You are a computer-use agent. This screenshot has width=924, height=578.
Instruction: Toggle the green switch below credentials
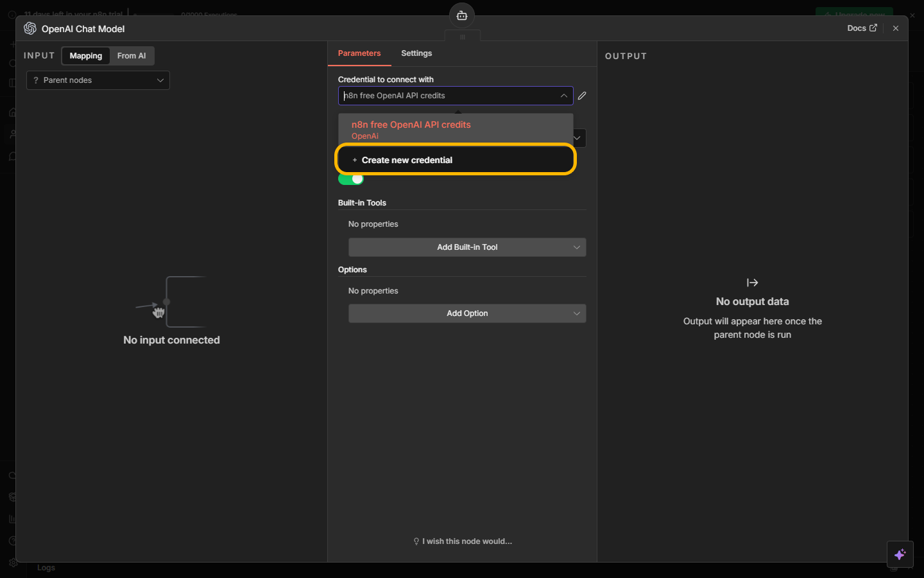pyautogui.click(x=351, y=179)
